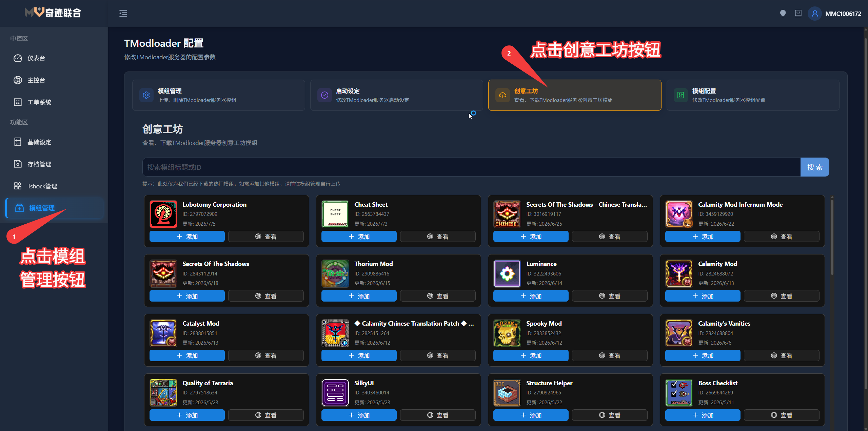Click the Boss Checklist thumbnail
868x431 pixels.
click(x=679, y=393)
